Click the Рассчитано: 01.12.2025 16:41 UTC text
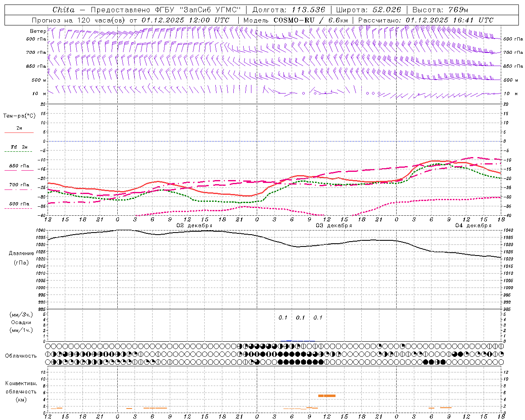The height and width of the screenshot is (420, 525). point(426,20)
